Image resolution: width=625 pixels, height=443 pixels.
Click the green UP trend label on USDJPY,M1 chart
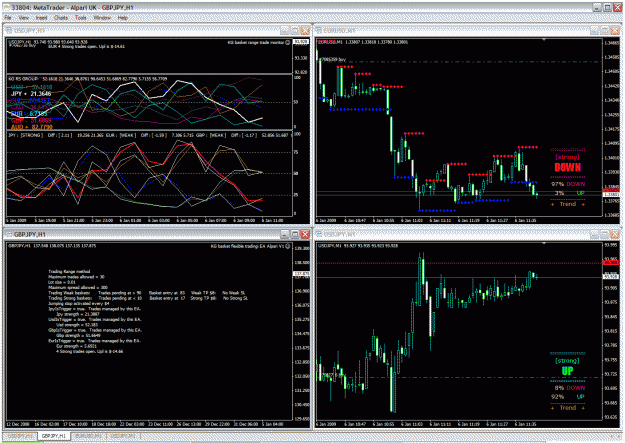(x=567, y=371)
